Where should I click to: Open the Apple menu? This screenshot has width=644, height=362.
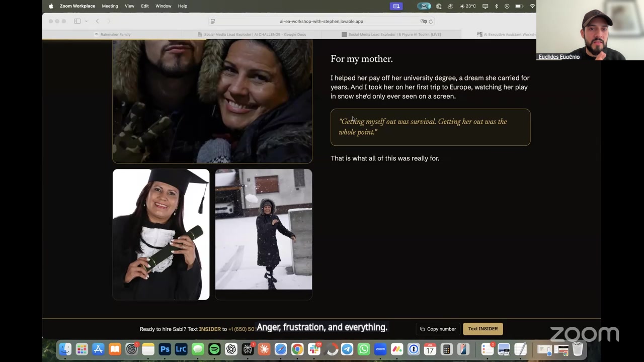click(x=51, y=6)
